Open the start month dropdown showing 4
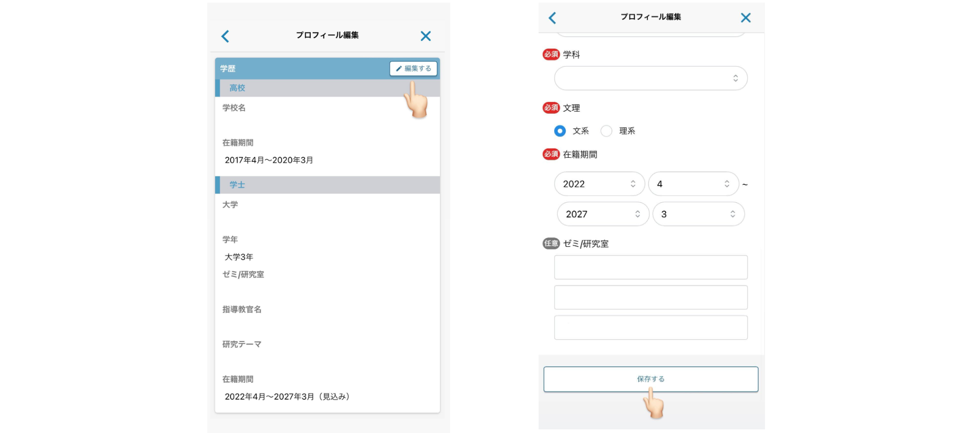The height and width of the screenshot is (433, 980). coord(694,184)
